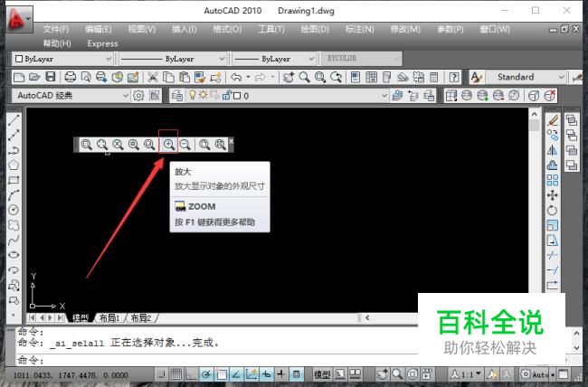
Task: Select the Polygon draw tool
Action: 14,165
